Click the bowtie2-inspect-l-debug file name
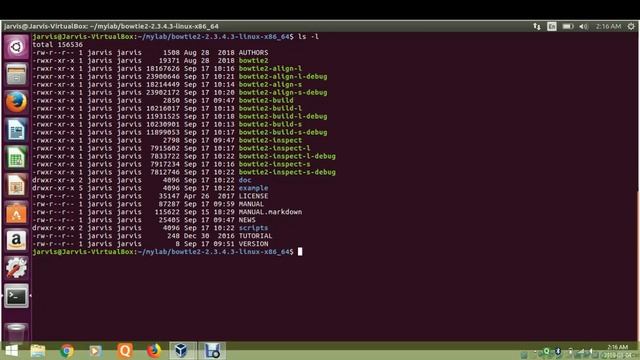 point(287,156)
